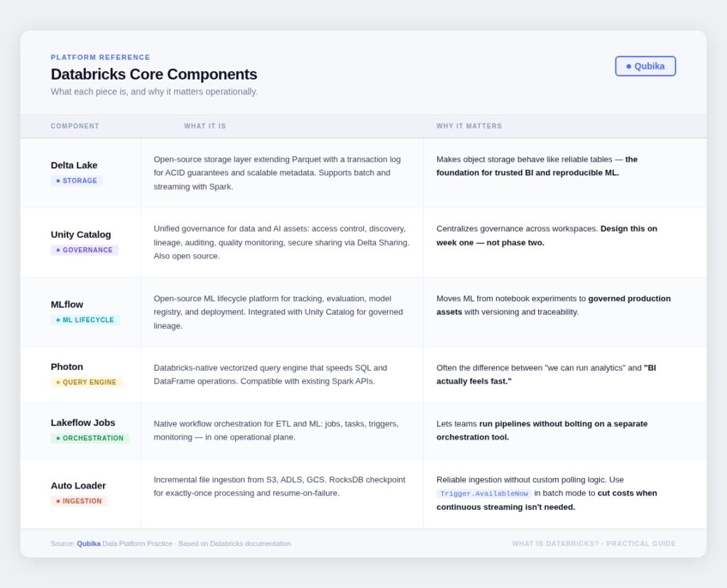Select the GOVERNANCE tag under Unity Catalog
This screenshot has height=588, width=727.
click(84, 250)
